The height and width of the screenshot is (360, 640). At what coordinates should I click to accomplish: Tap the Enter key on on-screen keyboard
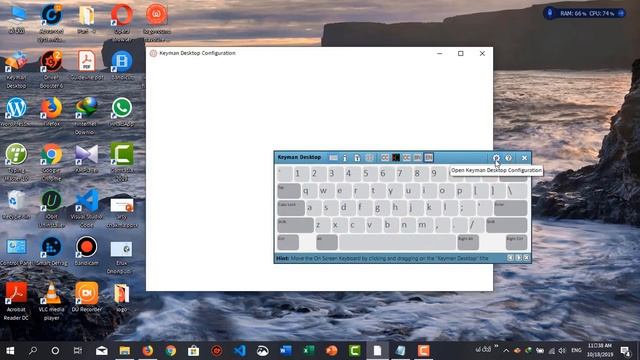coord(510,208)
